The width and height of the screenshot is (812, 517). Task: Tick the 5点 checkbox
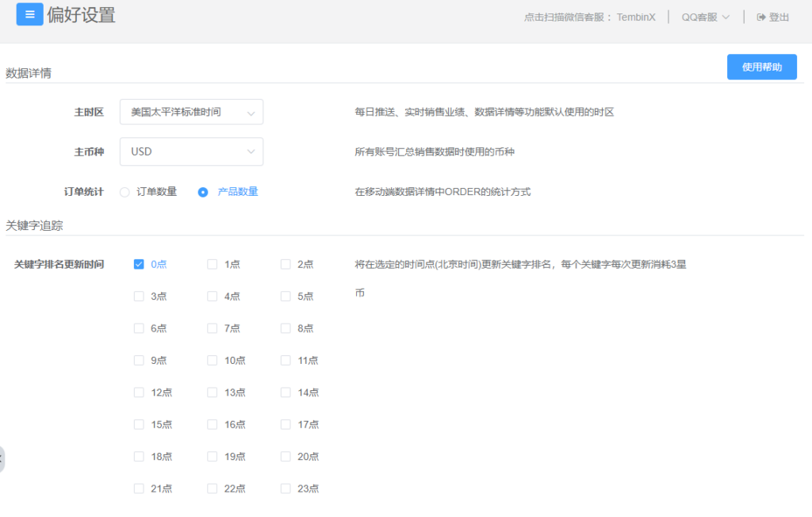[x=285, y=297]
